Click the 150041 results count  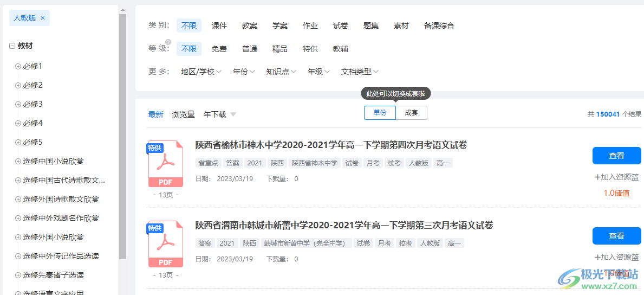(x=608, y=114)
